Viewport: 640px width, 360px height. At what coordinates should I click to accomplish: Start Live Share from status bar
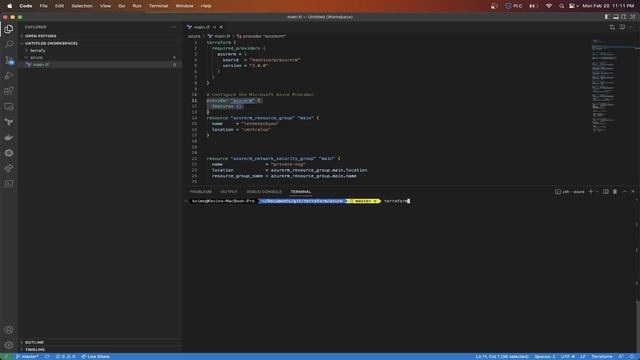95,356
